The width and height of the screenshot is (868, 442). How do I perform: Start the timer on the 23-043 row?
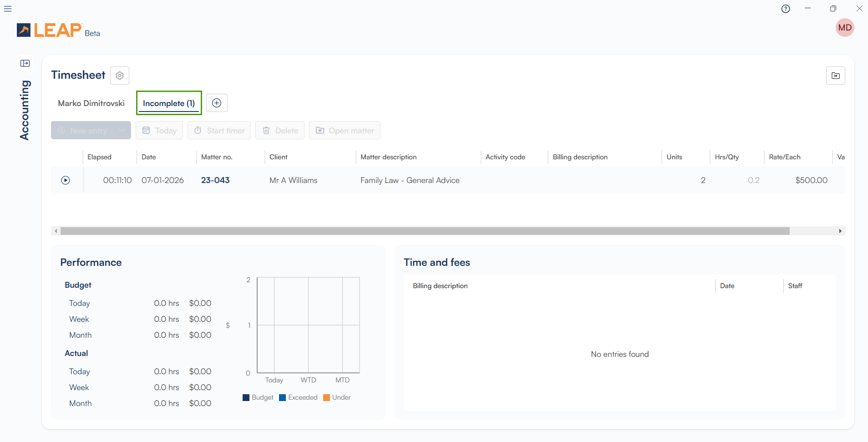(66, 180)
